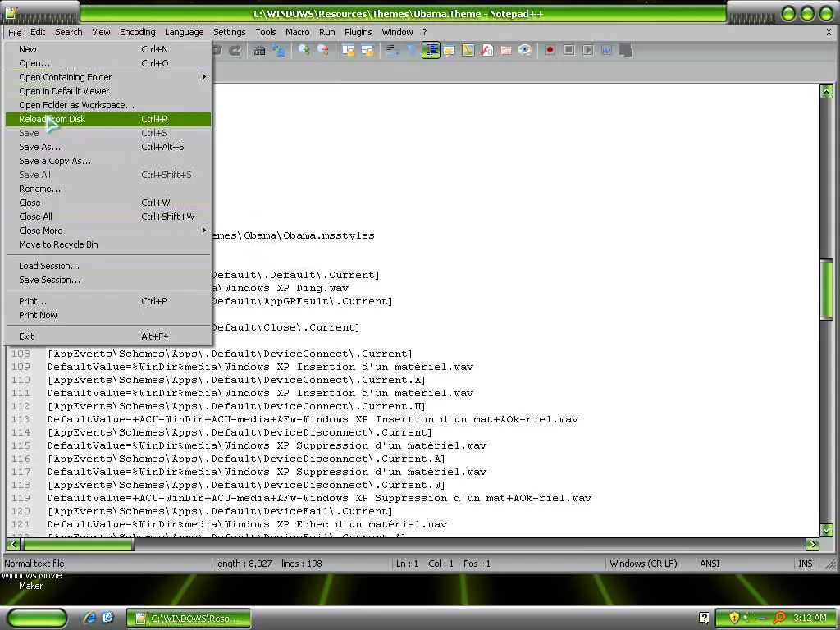Click vertical scrollbar up arrow
The height and width of the screenshot is (630, 840).
827,91
